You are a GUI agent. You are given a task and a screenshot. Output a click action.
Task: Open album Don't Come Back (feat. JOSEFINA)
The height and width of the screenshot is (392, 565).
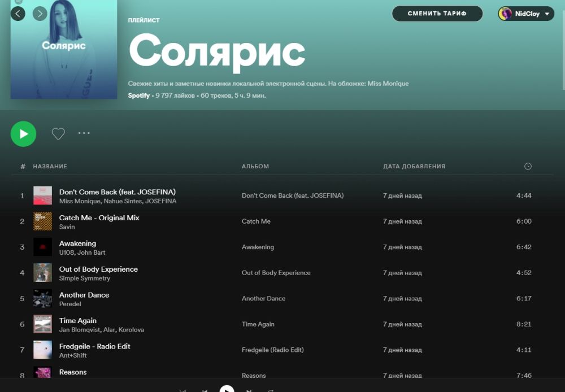293,195
